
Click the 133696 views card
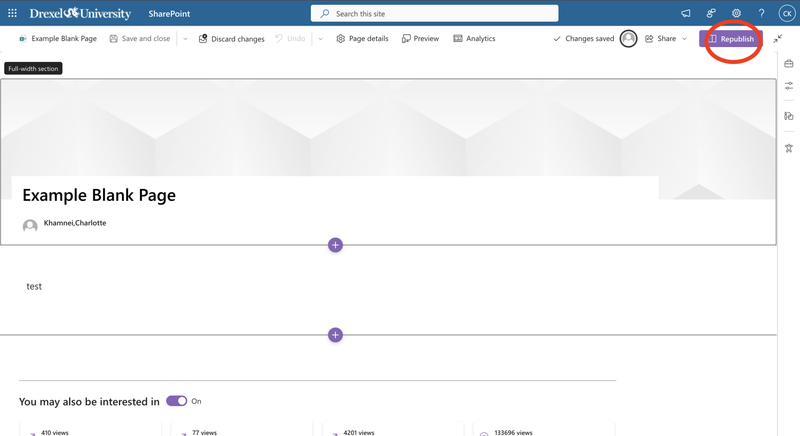point(544,429)
